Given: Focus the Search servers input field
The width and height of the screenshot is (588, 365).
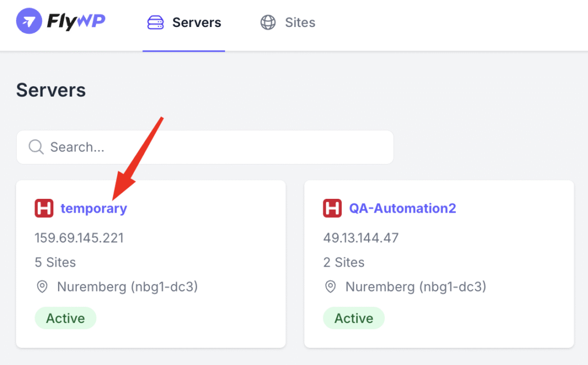Looking at the screenshot, I should [x=205, y=147].
